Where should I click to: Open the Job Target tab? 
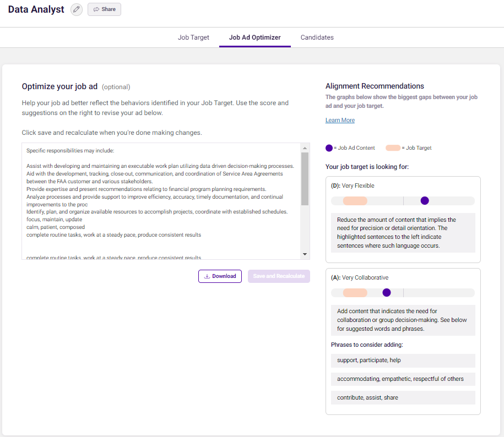point(193,37)
